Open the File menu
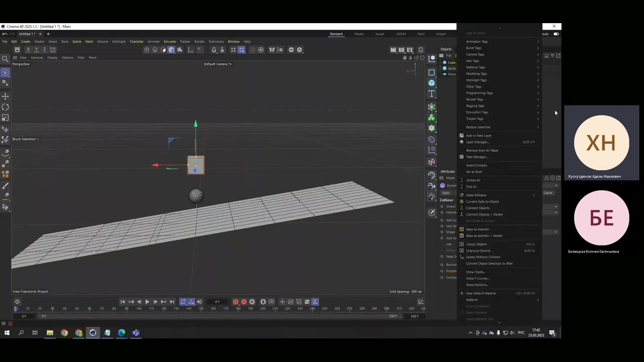This screenshot has width=644, height=362. [x=5, y=41]
